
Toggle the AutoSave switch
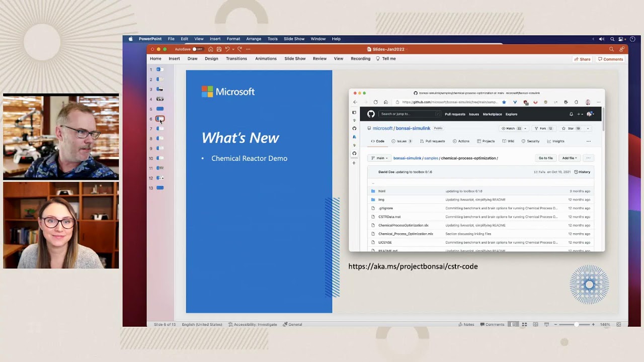[198, 49]
